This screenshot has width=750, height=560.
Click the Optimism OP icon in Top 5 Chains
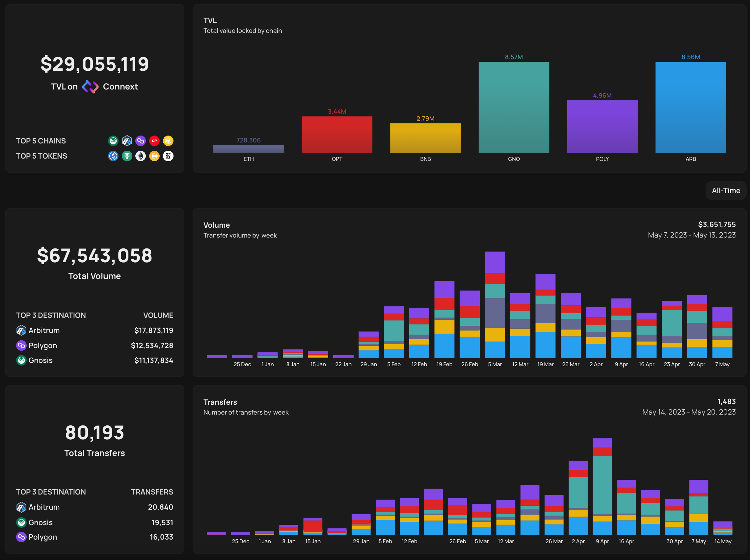coord(154,140)
